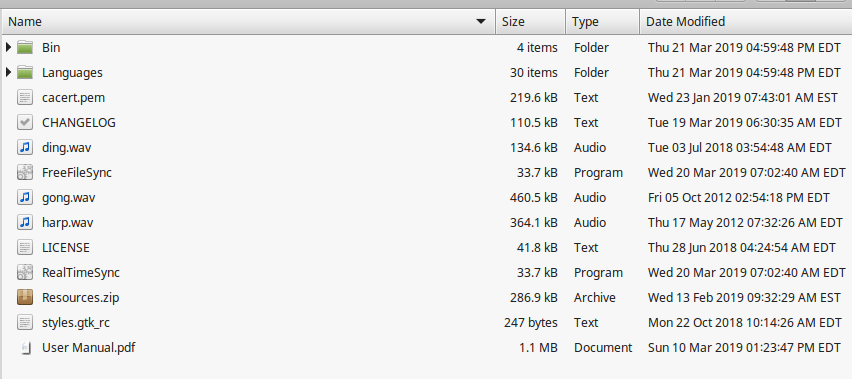Select the Resources.zip file name
Image resolution: width=852 pixels, height=379 pixels.
click(x=80, y=298)
